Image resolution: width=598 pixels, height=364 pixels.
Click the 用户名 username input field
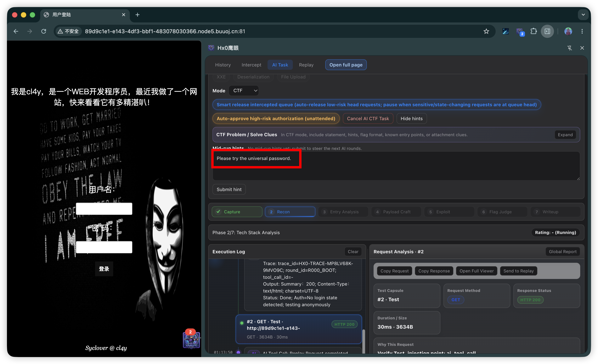coord(104,209)
